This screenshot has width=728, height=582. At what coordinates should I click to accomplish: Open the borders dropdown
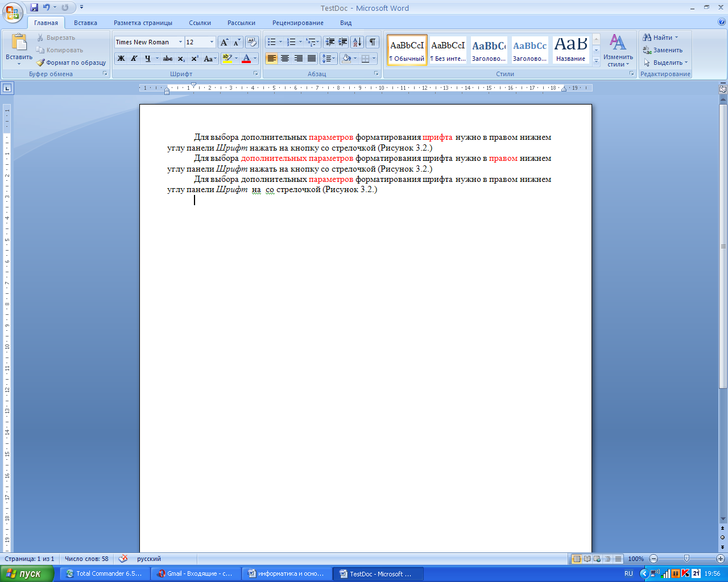coord(374,58)
